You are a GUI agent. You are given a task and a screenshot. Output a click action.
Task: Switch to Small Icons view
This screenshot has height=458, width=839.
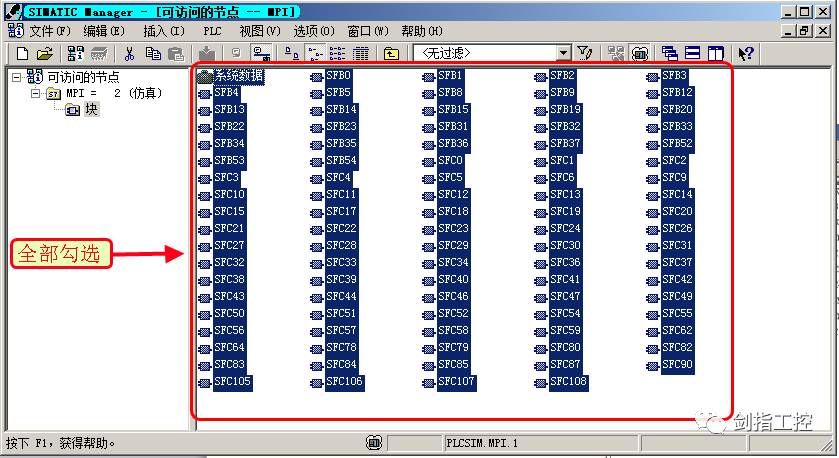pyautogui.click(x=315, y=53)
